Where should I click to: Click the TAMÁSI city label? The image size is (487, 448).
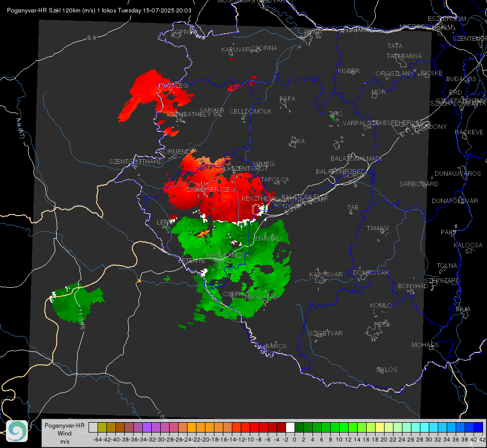coord(378,228)
